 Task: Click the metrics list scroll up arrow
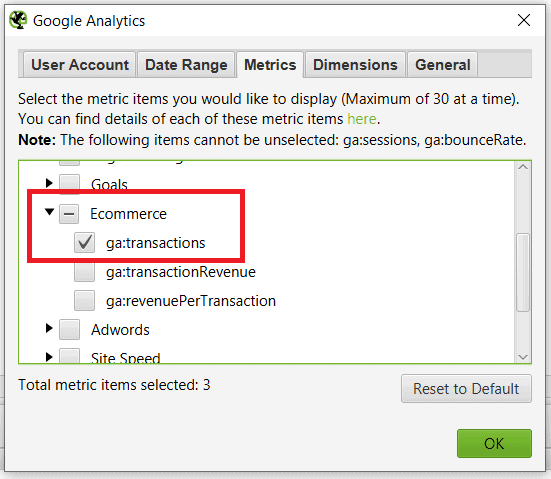[x=523, y=167]
